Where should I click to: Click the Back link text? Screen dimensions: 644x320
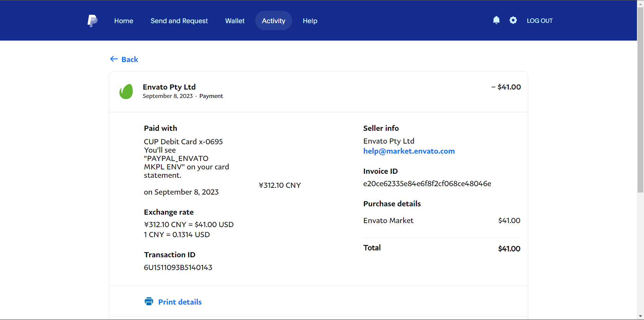tap(130, 60)
